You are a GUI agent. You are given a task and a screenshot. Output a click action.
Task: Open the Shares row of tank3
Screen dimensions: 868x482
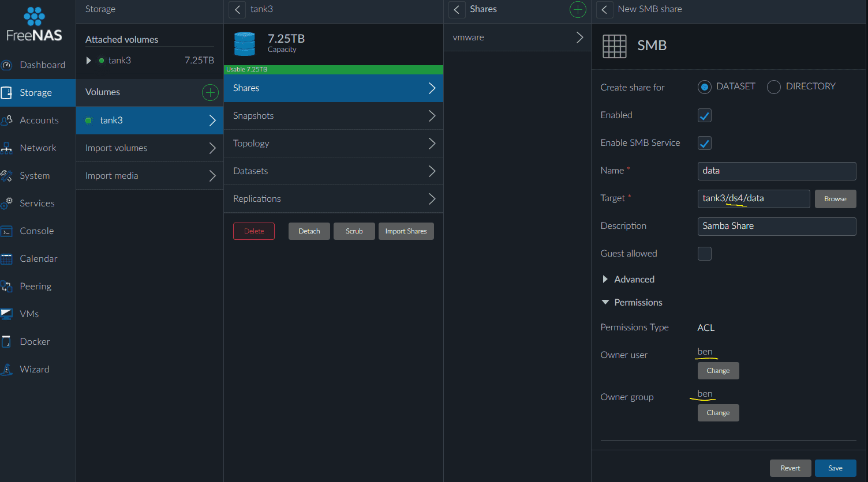(x=334, y=88)
